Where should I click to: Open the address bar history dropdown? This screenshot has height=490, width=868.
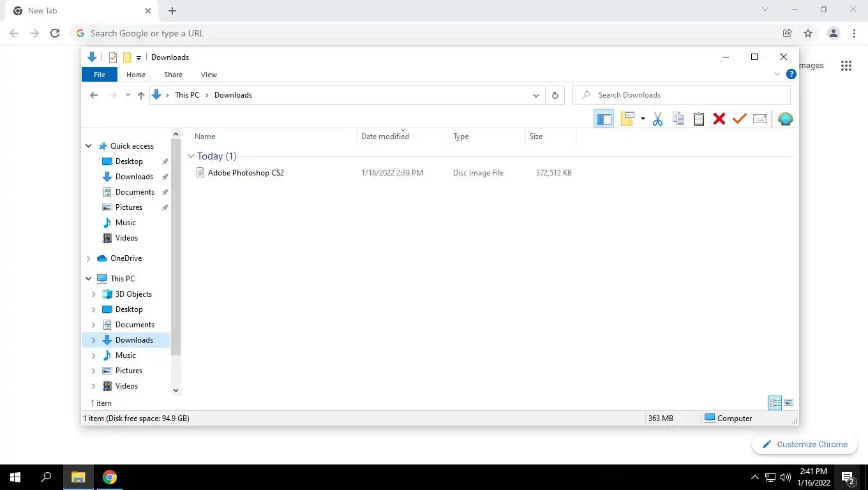tap(536, 95)
